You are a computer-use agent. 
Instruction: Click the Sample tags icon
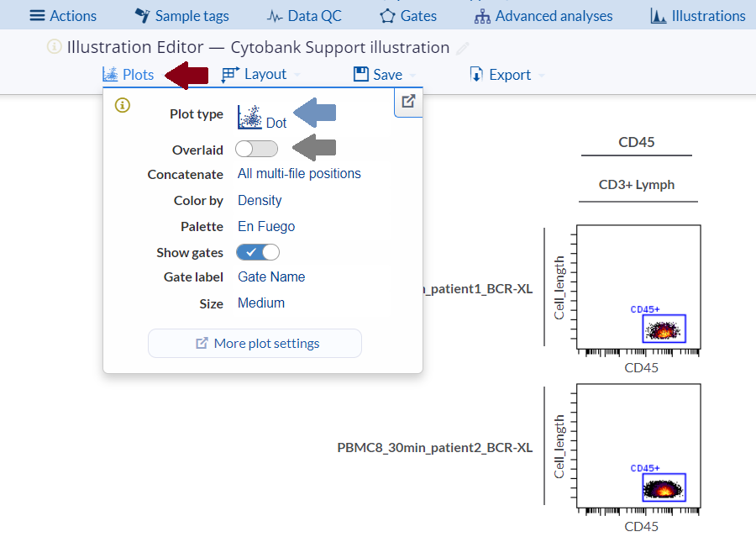143,16
